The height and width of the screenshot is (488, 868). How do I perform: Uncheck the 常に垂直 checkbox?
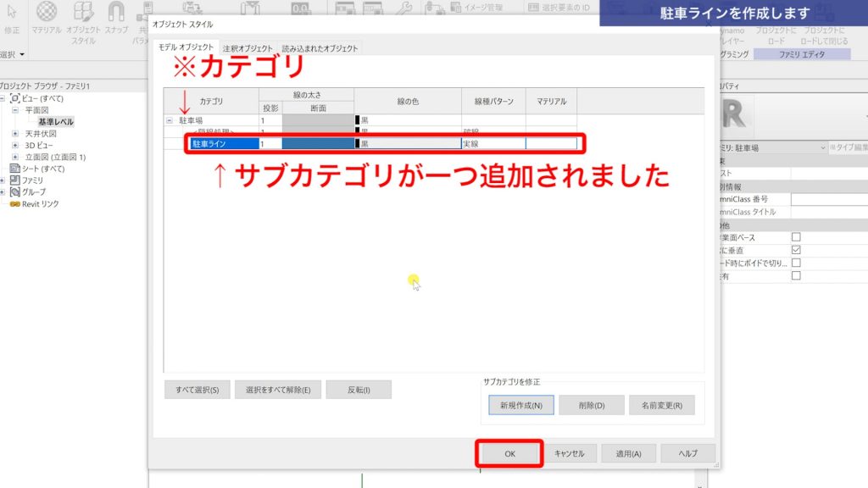(795, 250)
